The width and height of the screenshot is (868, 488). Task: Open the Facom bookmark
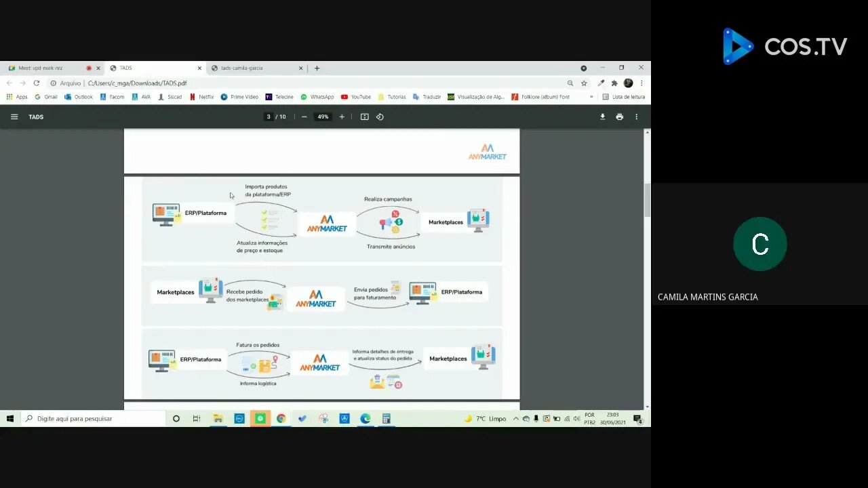113,97
